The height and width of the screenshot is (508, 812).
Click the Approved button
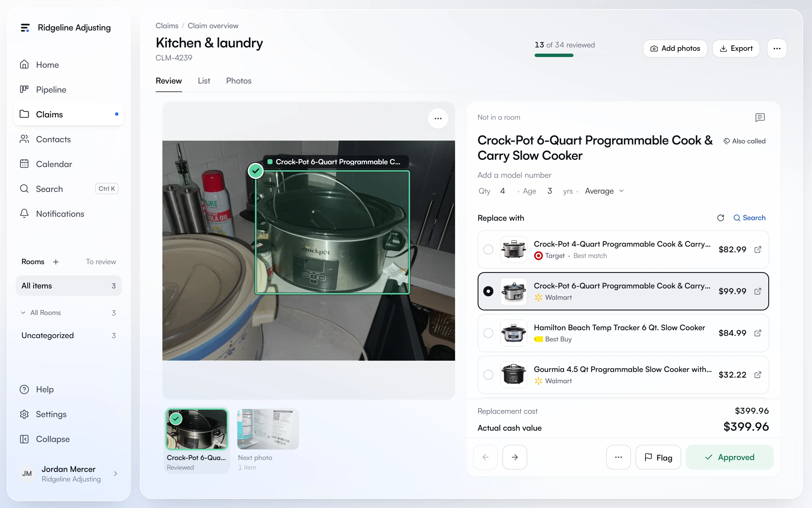coord(729,457)
